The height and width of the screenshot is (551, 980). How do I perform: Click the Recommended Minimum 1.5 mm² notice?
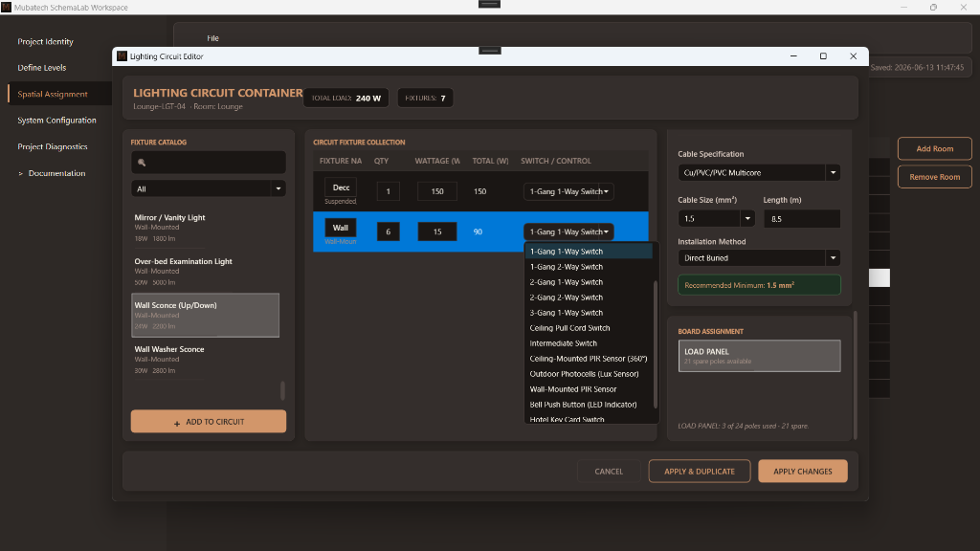(x=759, y=285)
